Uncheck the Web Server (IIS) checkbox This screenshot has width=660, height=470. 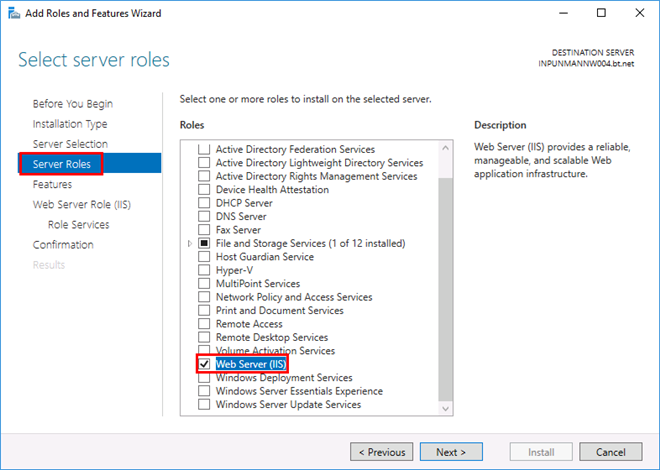[205, 365]
